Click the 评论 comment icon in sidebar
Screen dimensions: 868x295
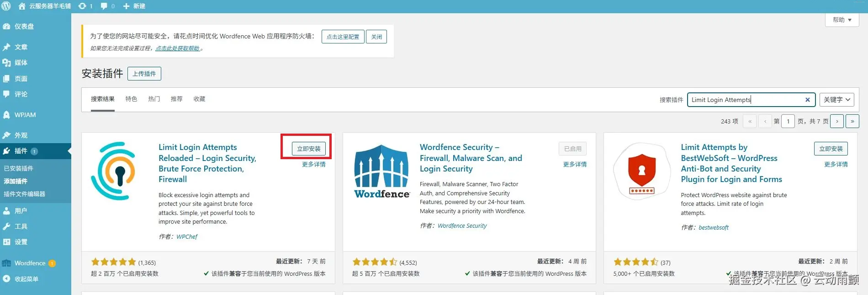pyautogui.click(x=6, y=94)
